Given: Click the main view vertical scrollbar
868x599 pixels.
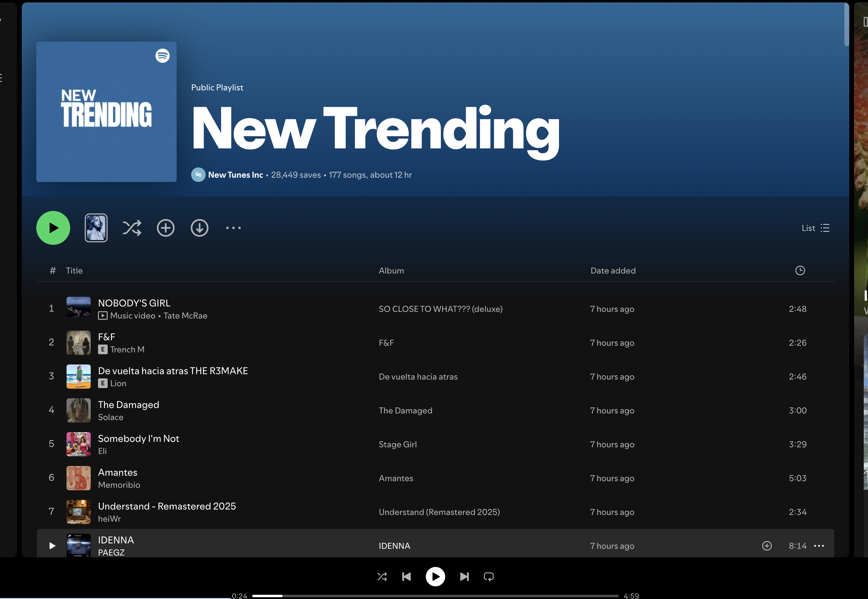Looking at the screenshot, I should (847, 24).
